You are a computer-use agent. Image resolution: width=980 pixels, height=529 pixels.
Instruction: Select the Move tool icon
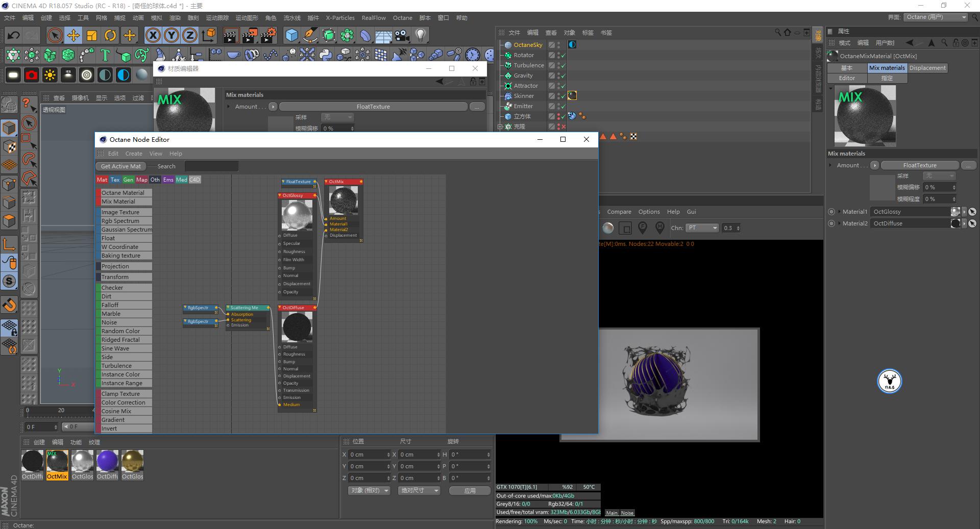pos(73,35)
